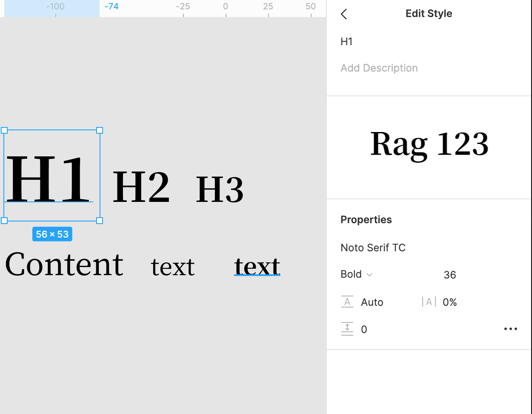Click the letter spacing icon
The image size is (532, 414).
[x=429, y=302]
